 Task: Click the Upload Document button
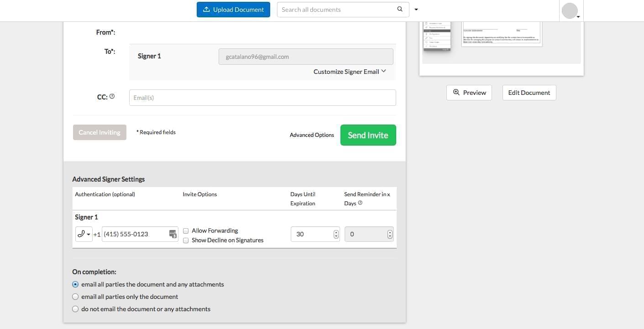click(x=233, y=10)
